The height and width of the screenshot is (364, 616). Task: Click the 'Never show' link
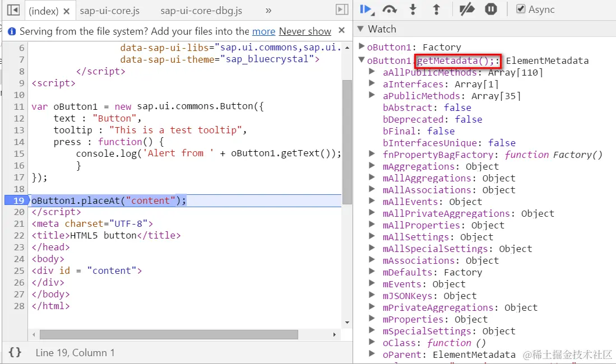305,31
